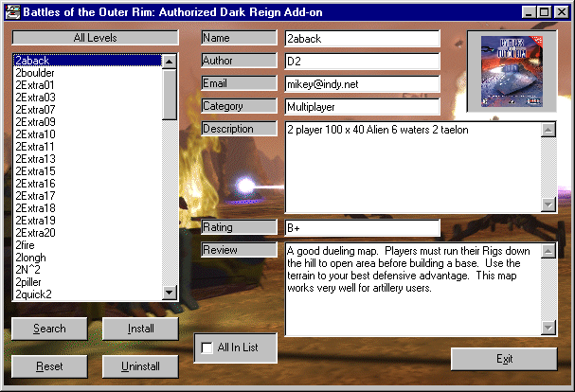Select 2quick2 in the level list
Image resolution: width=575 pixels, height=392 pixels.
click(88, 294)
